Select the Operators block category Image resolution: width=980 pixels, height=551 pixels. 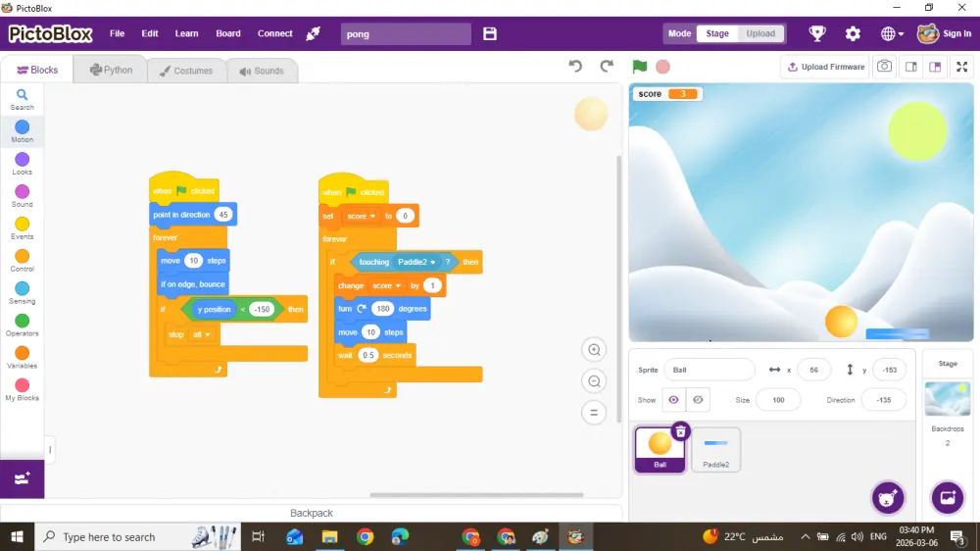22,326
